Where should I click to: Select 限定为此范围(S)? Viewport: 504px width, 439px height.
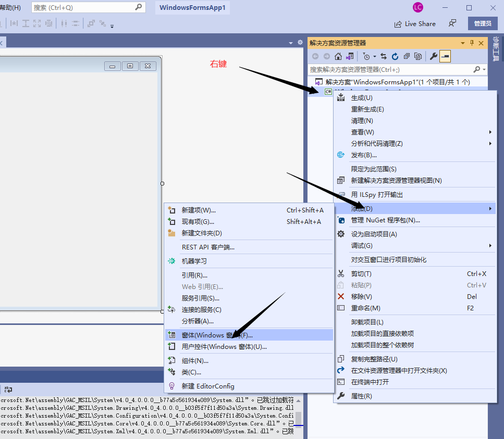(x=415, y=169)
